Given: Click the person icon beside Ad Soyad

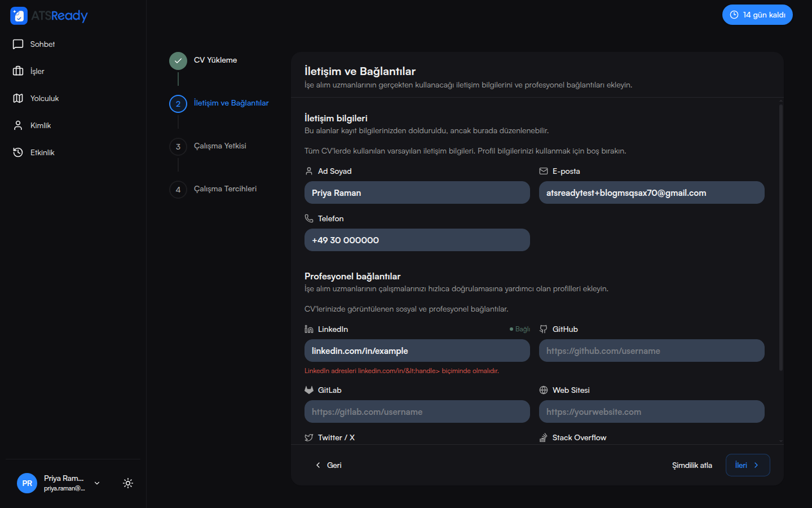Looking at the screenshot, I should [x=309, y=171].
